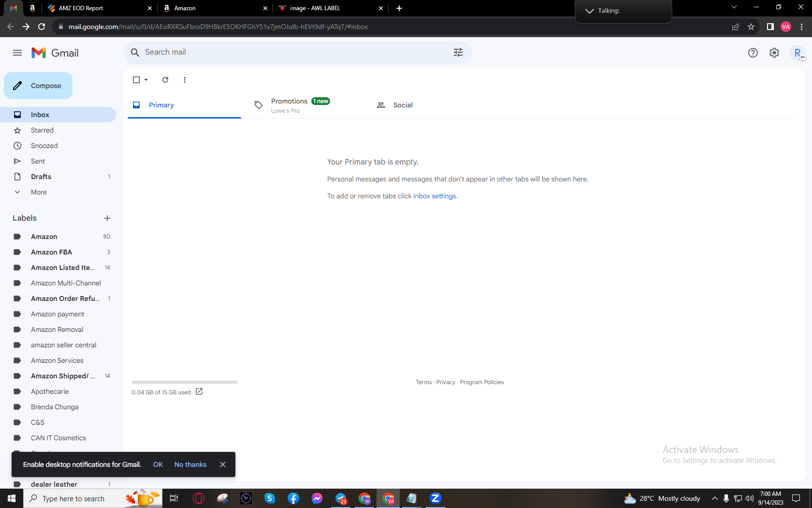Image resolution: width=812 pixels, height=508 pixels.
Task: Open Gmail settings gear icon
Action: [x=774, y=53]
